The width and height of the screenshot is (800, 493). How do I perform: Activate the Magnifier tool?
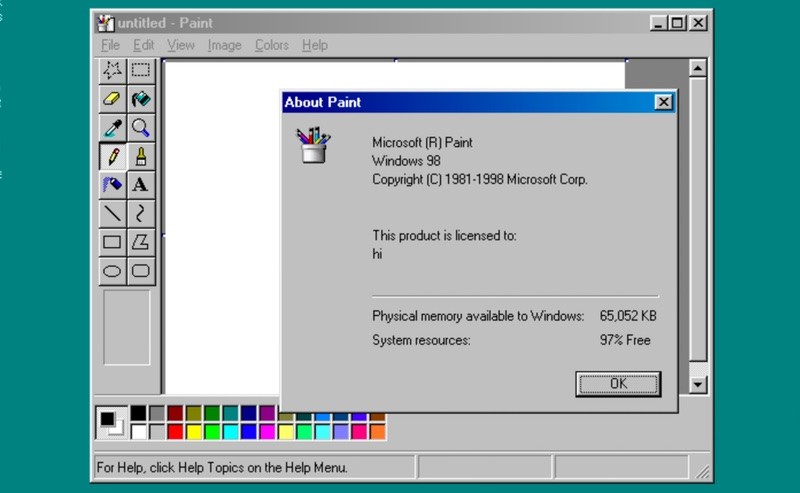(x=141, y=128)
